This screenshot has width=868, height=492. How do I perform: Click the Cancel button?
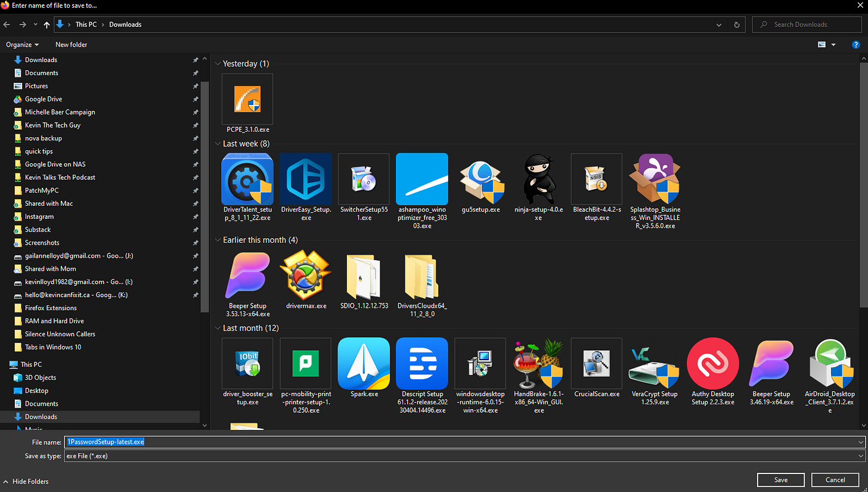click(835, 479)
